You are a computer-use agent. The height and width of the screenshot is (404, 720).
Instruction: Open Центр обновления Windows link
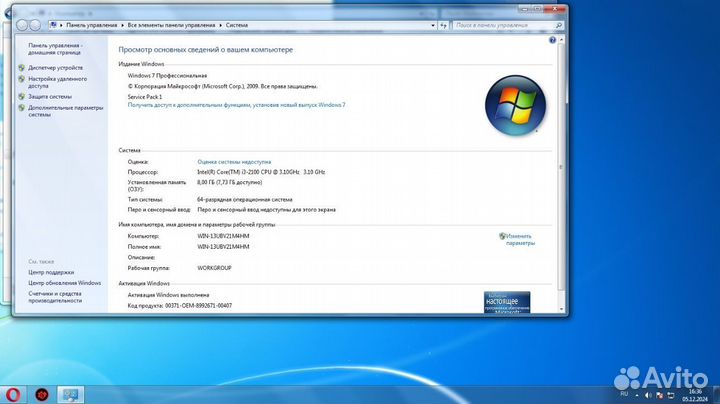(65, 283)
